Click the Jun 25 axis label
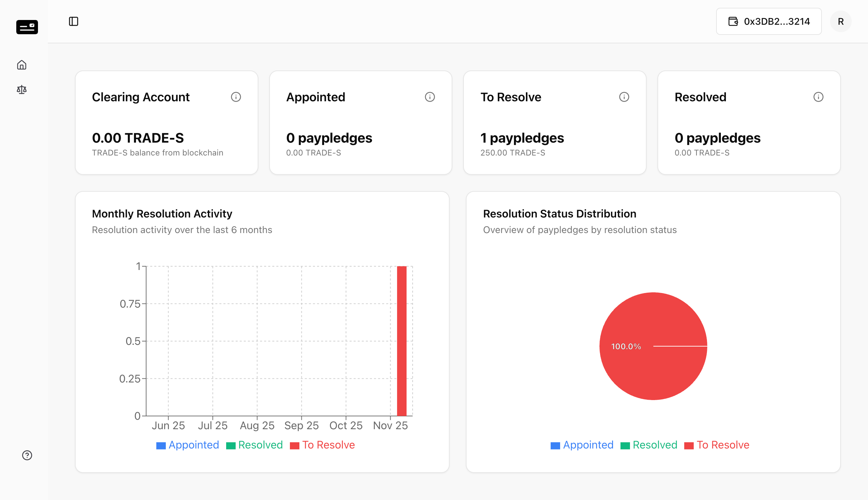The width and height of the screenshot is (868, 500). coord(169,425)
